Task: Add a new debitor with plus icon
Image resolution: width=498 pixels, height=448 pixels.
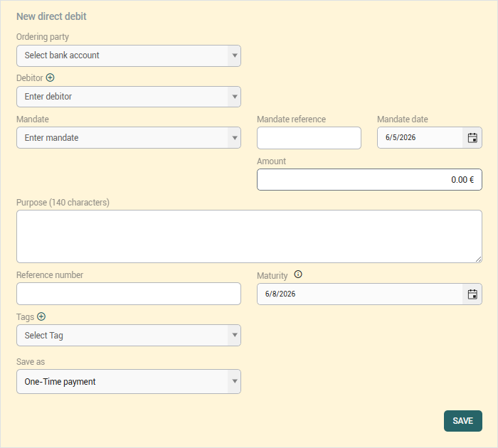Action: 51,78
